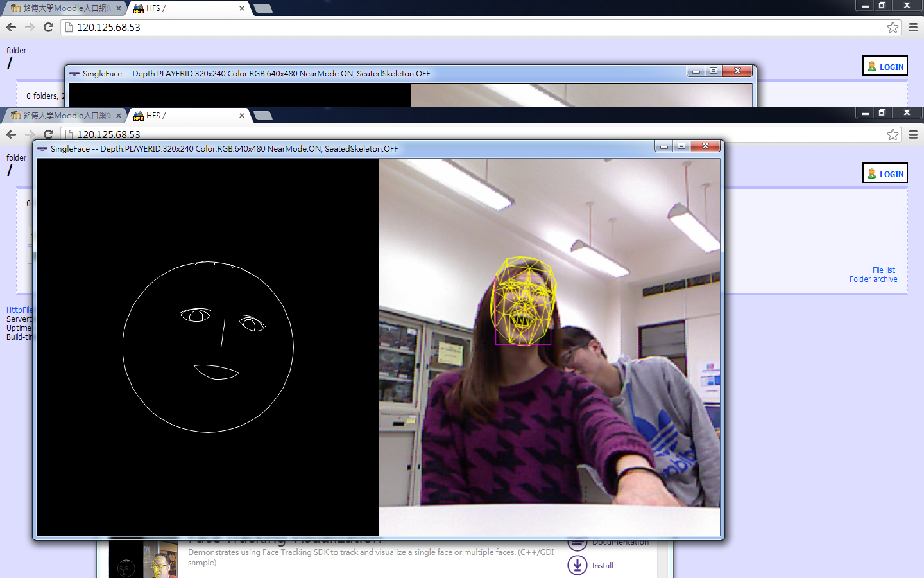The image size is (924, 578).
Task: Minimize the second browser window
Action: (866, 113)
